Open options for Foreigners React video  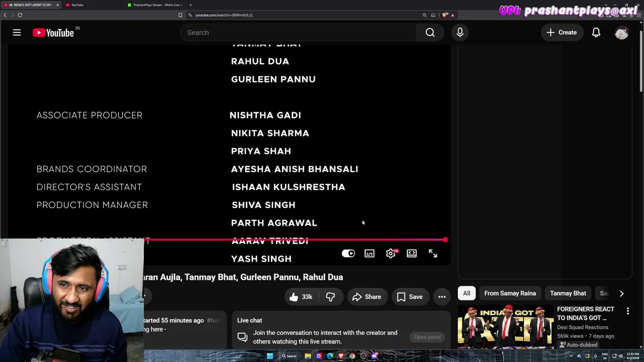pyautogui.click(x=627, y=311)
